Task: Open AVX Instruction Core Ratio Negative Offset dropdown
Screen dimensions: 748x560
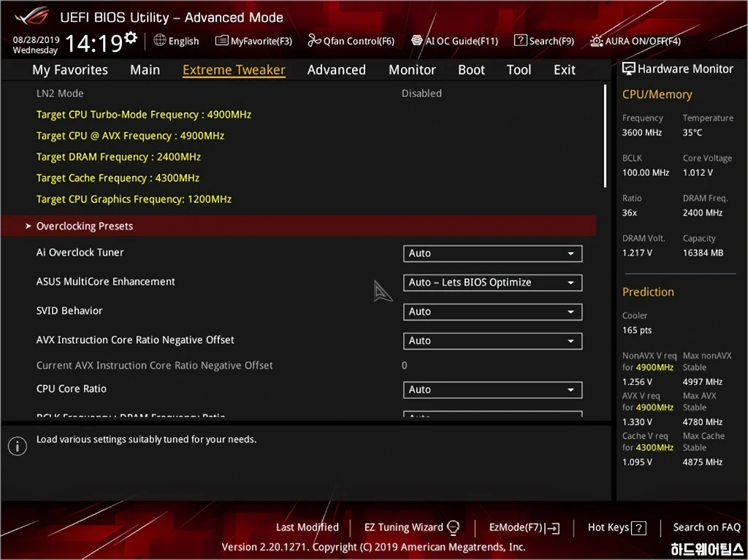Action: pyautogui.click(x=492, y=340)
